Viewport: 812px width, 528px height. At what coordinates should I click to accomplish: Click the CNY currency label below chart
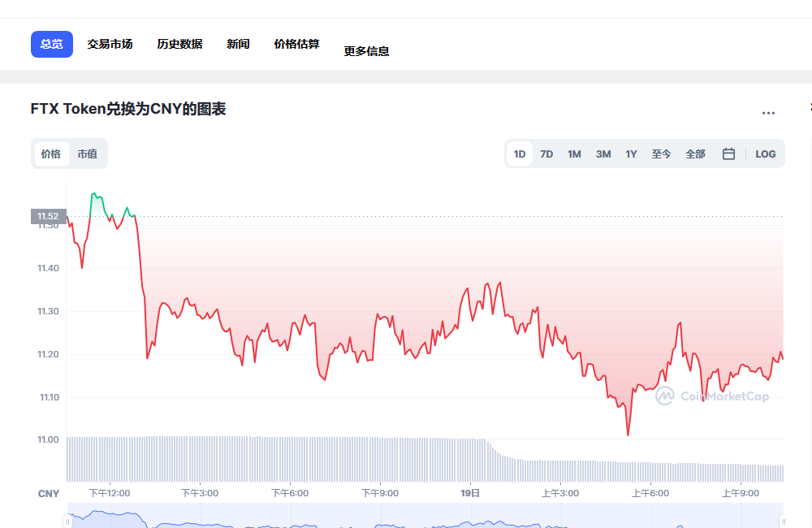49,494
